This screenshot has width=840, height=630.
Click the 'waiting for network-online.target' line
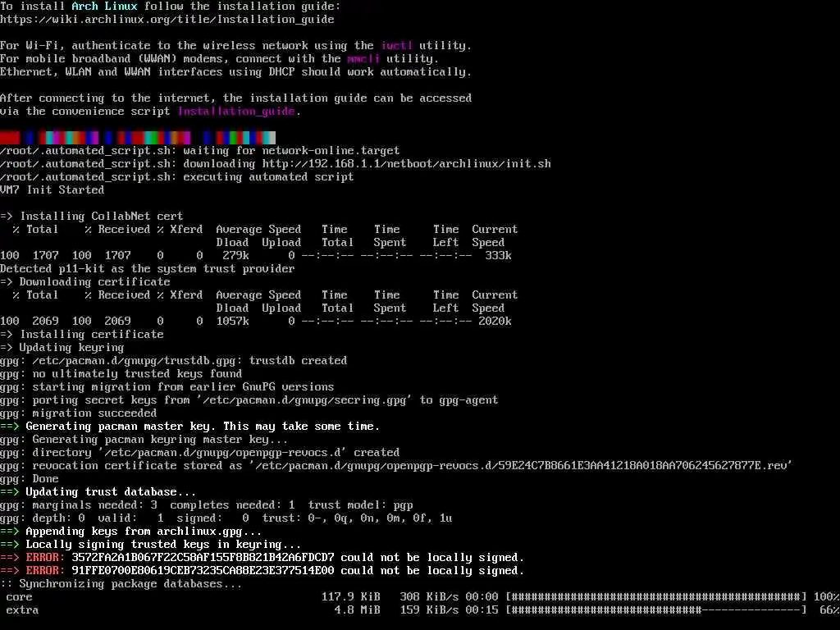click(200, 151)
